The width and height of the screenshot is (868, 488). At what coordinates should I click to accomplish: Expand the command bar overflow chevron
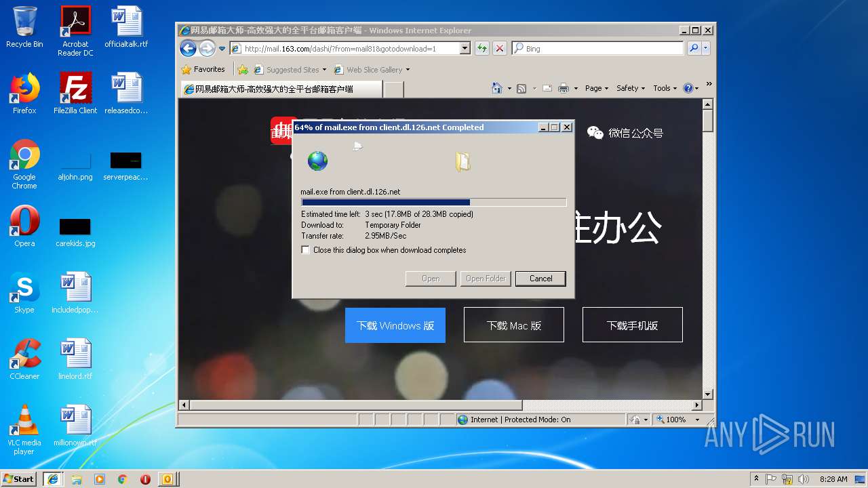(x=709, y=84)
